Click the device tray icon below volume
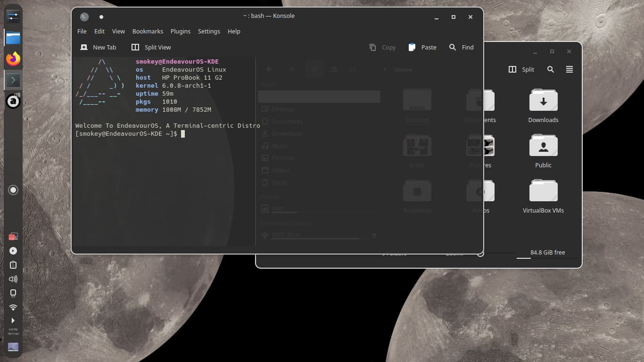 tap(13, 293)
